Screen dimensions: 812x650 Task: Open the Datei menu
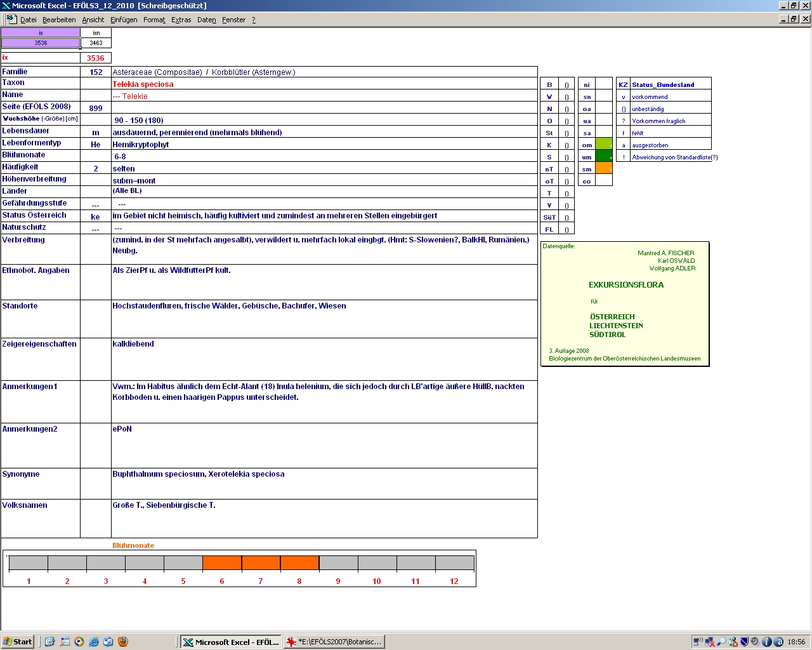[x=29, y=20]
